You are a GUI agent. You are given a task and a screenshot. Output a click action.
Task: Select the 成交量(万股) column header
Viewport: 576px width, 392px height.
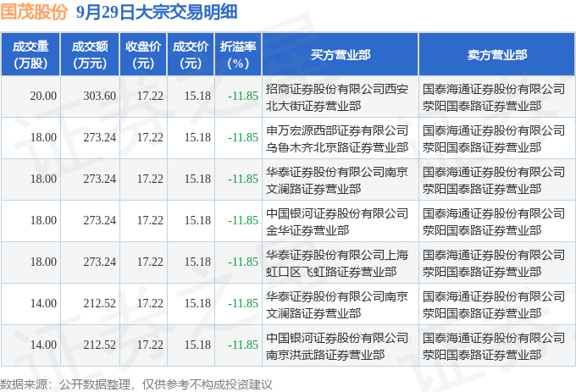tap(30, 55)
